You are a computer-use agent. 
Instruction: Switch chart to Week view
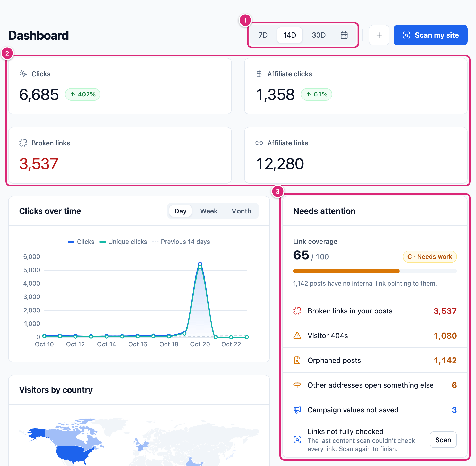[209, 211]
